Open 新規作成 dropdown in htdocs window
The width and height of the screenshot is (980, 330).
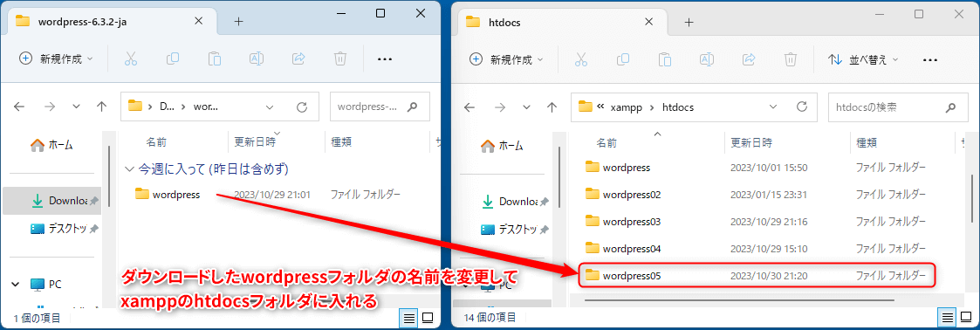(506, 59)
